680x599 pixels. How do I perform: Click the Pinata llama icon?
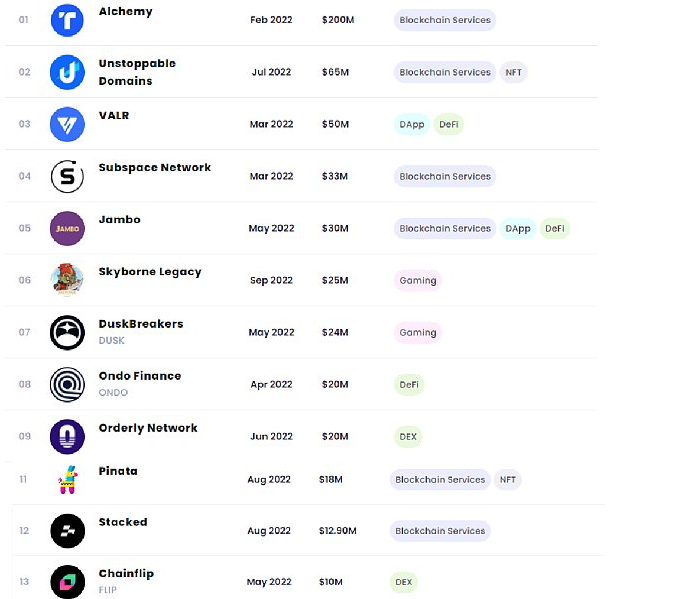[68, 480]
